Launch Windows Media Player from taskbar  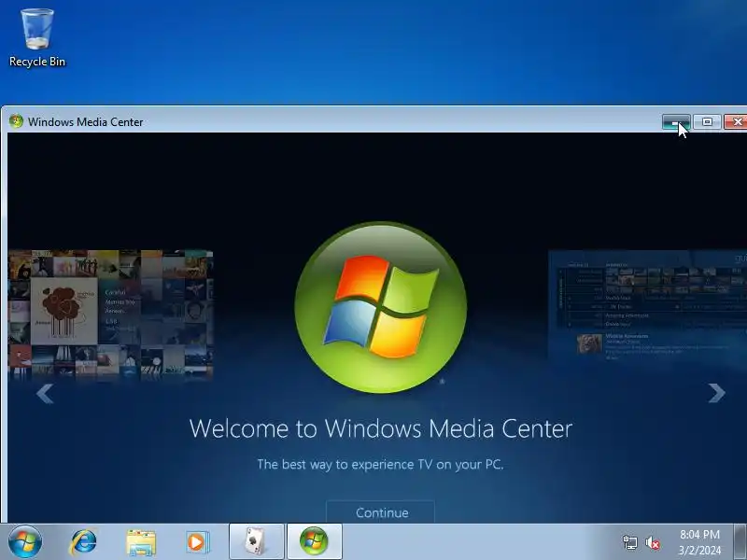(197, 542)
